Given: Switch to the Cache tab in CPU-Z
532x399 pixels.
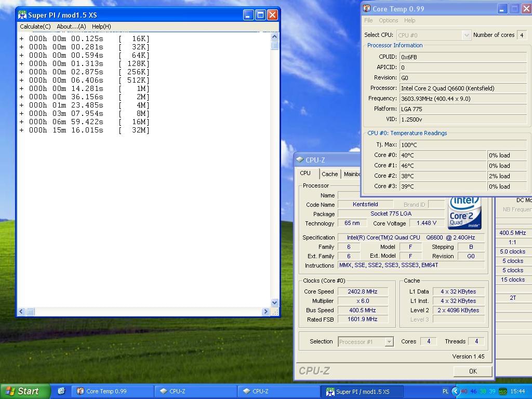Looking at the screenshot, I should [x=329, y=174].
